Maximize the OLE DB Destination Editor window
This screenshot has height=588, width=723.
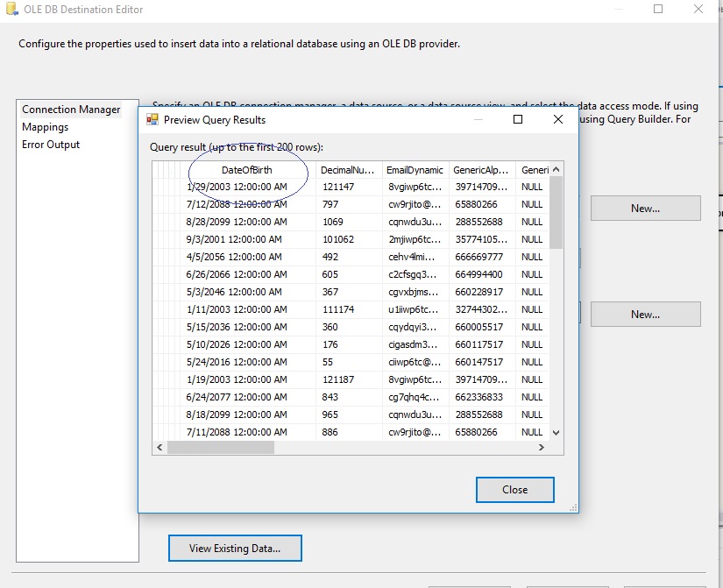(x=658, y=9)
